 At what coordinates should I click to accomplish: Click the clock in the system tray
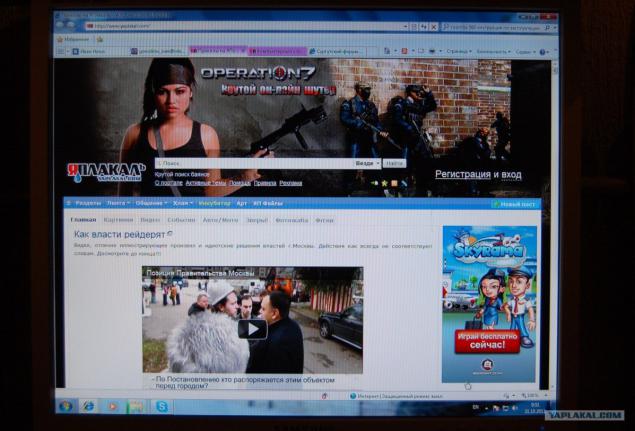click(534, 408)
